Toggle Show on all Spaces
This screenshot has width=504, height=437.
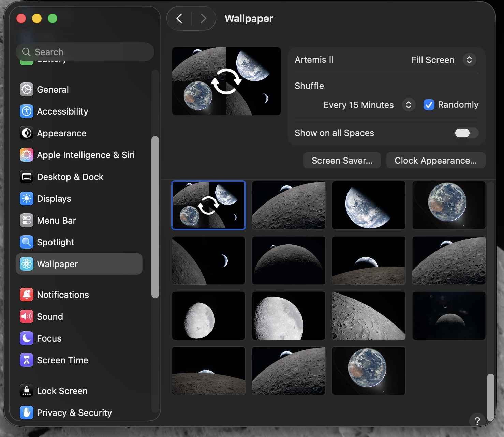pyautogui.click(x=466, y=133)
